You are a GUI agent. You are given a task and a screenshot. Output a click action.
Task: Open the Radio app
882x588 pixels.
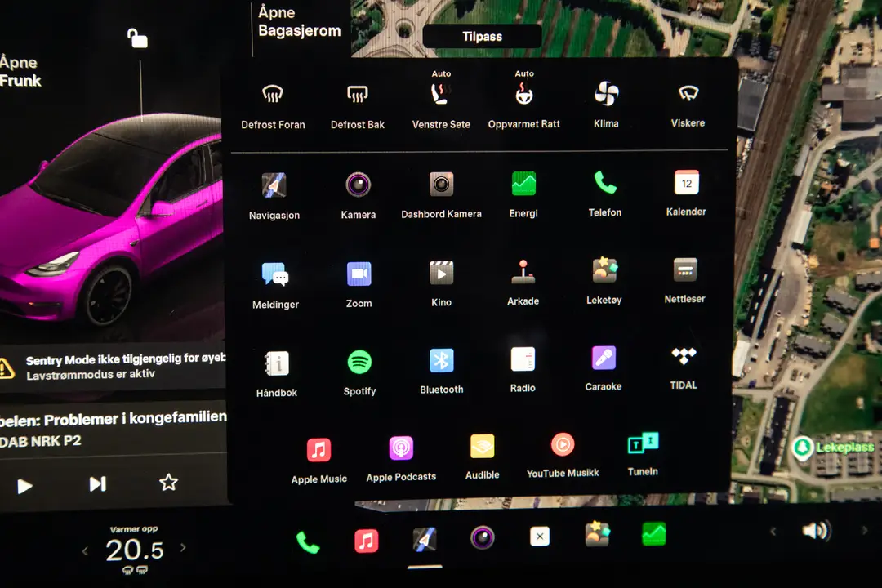click(523, 360)
